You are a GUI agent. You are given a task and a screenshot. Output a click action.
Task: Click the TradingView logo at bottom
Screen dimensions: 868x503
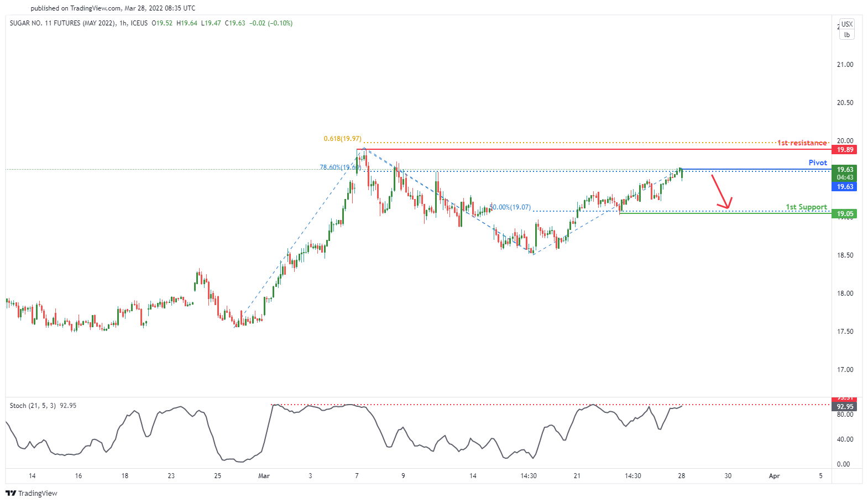click(x=32, y=493)
